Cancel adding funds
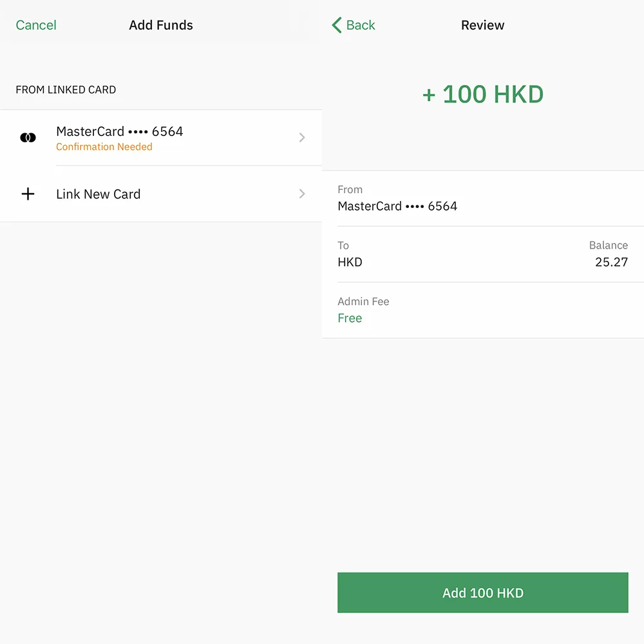This screenshot has height=644, width=644. [x=36, y=25]
